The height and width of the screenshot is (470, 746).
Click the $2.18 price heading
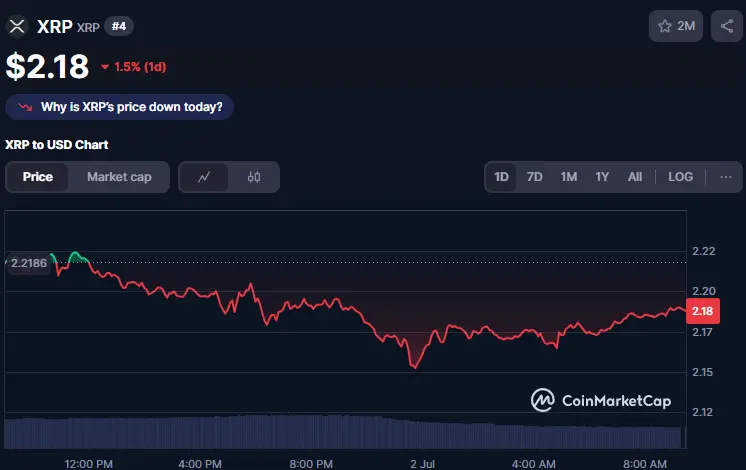(x=47, y=66)
